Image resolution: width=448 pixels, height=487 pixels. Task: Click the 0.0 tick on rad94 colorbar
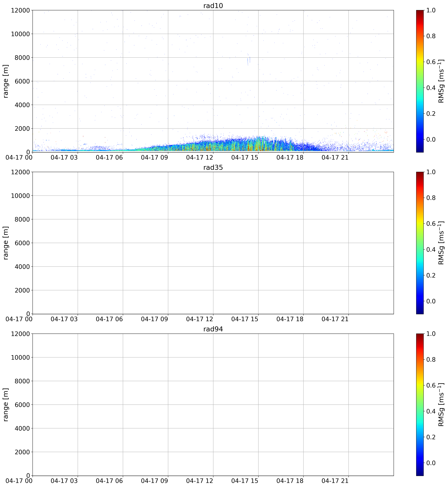[431, 463]
